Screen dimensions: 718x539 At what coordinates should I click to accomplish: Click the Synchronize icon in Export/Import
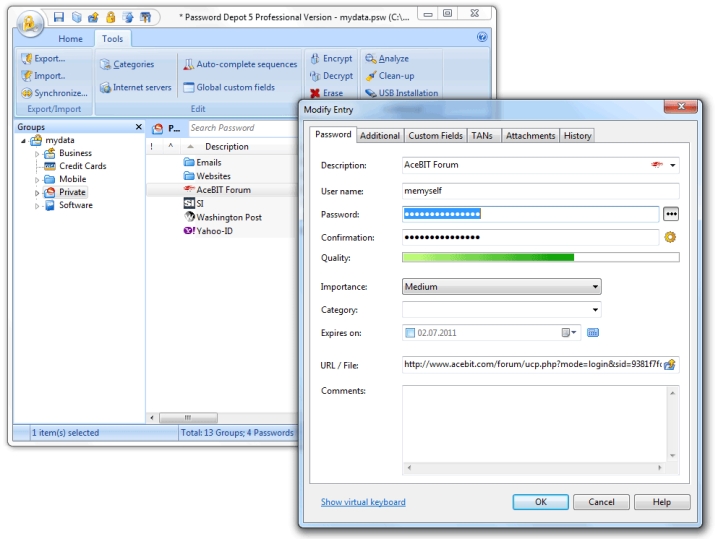point(26,93)
